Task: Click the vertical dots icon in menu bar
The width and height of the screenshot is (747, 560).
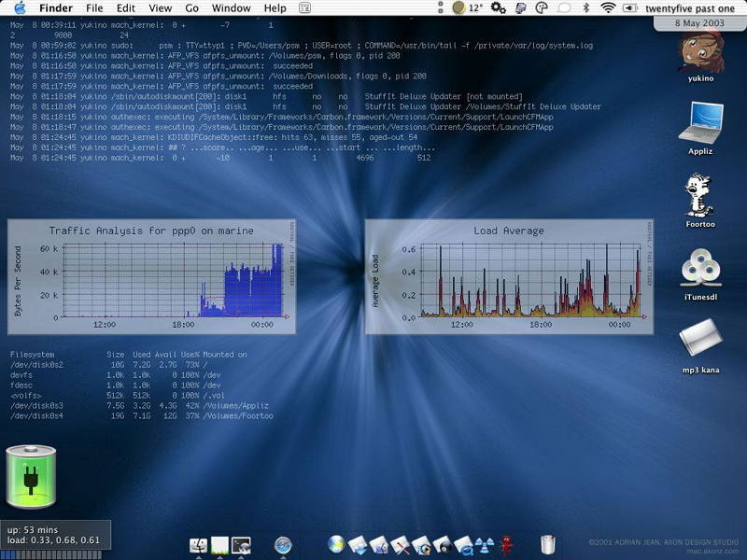Action: pos(440,7)
